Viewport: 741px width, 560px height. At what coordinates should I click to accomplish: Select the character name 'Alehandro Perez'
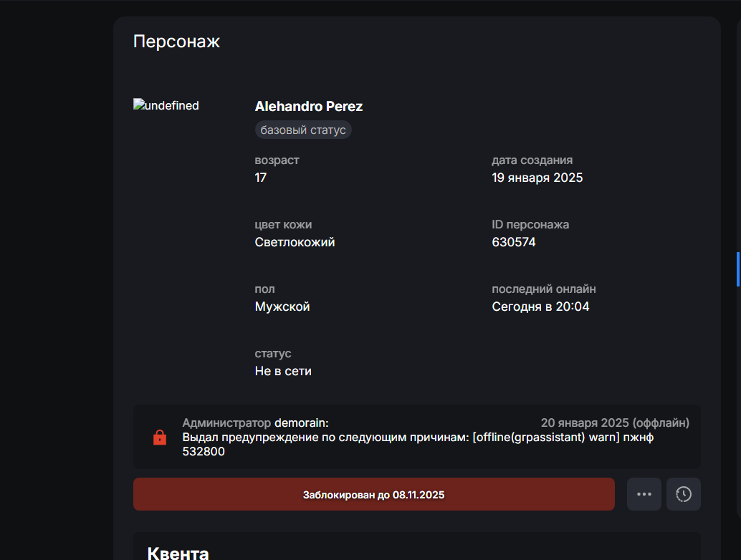(x=308, y=107)
